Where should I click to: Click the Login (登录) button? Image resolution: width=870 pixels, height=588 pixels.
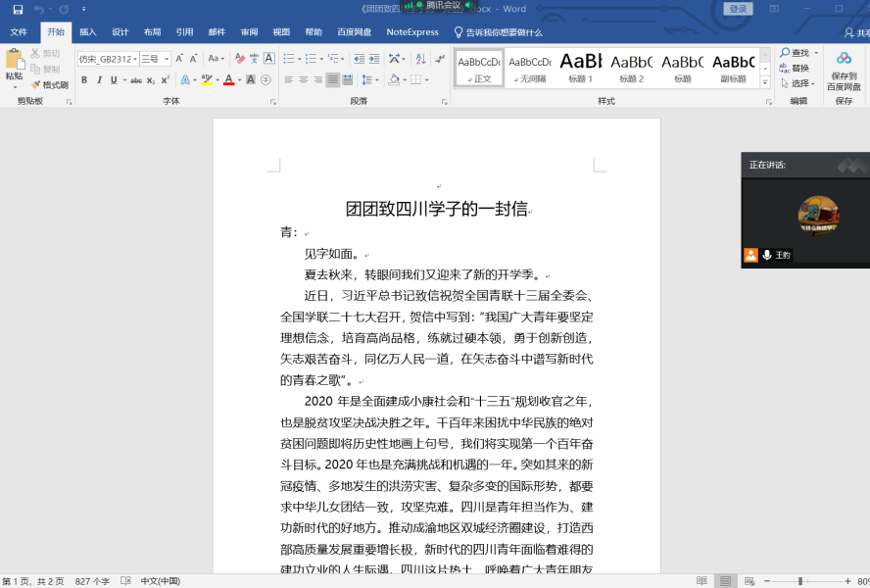738,9
